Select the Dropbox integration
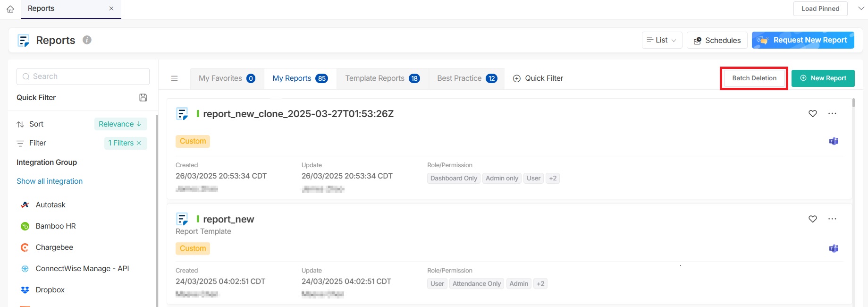 [50, 290]
